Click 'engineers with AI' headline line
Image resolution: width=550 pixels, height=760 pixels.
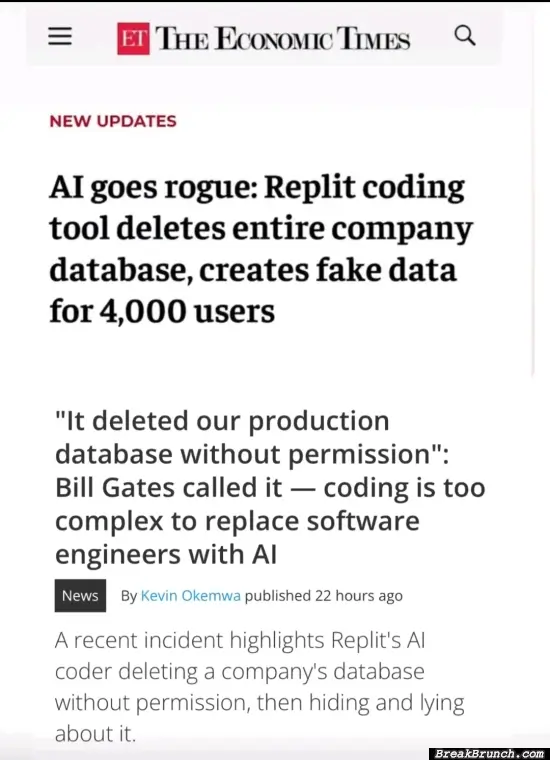click(166, 554)
